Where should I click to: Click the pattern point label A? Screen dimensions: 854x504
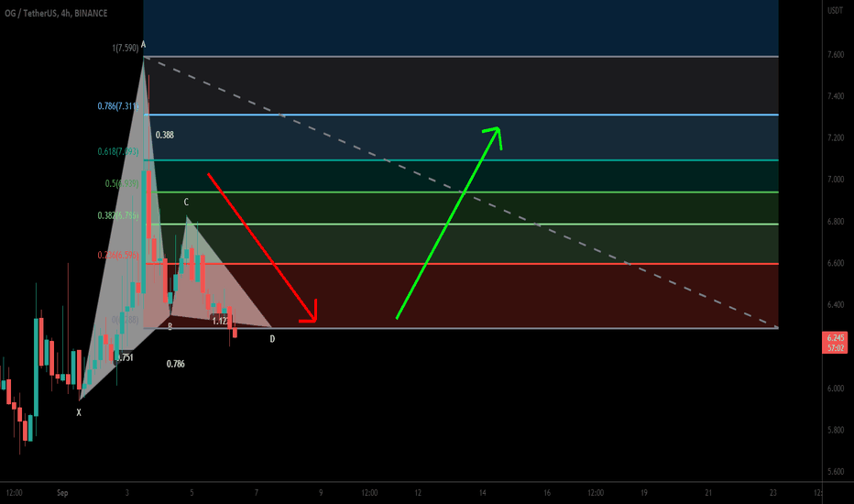(143, 45)
